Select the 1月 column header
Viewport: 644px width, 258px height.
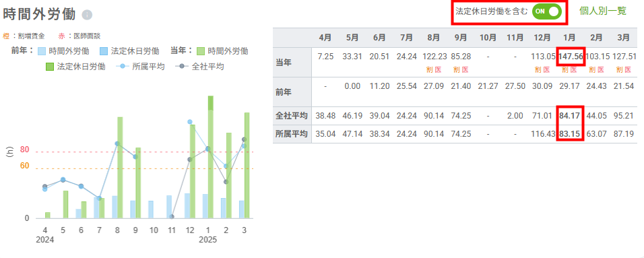569,38
